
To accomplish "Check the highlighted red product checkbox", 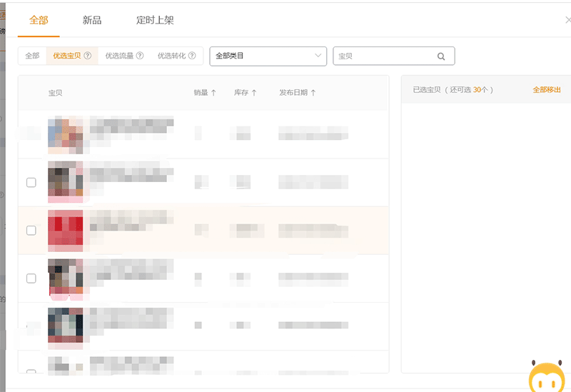I will (x=31, y=231).
